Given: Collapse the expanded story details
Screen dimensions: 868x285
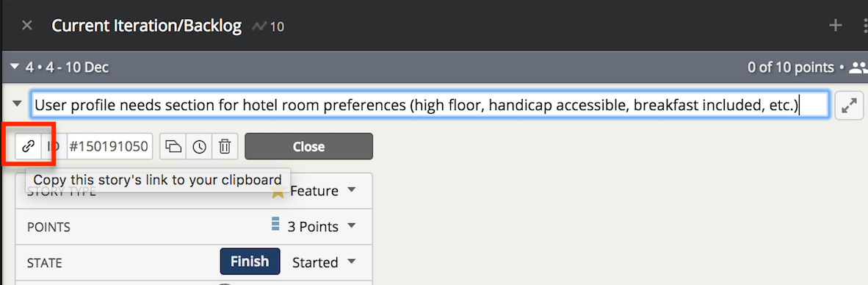Looking at the screenshot, I should coord(17,104).
